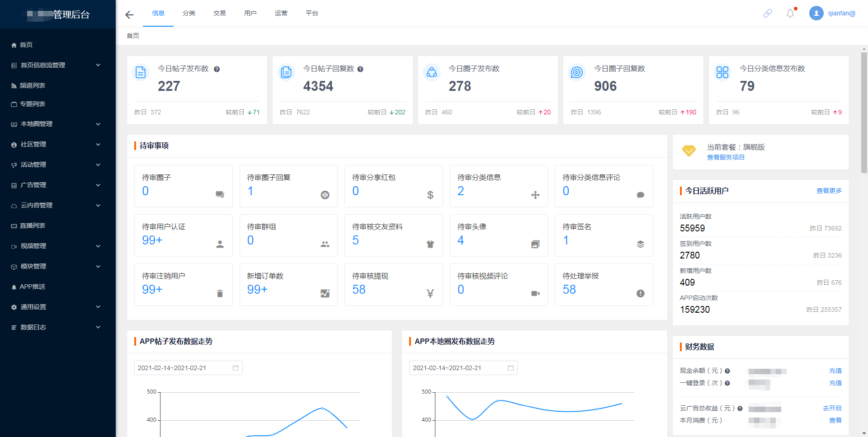Click 去开启 link for 云广告总收益

(x=832, y=409)
